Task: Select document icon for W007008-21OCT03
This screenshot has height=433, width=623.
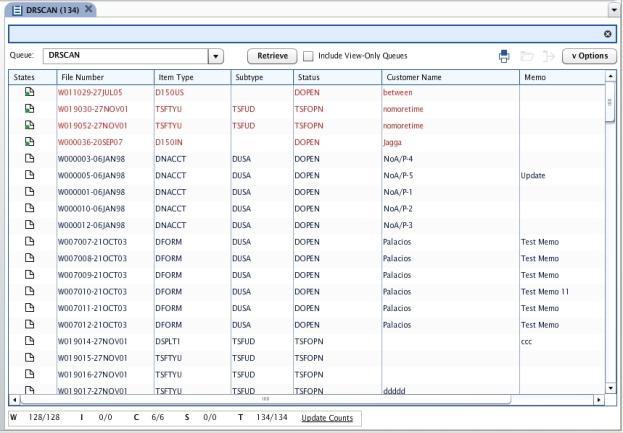Action: [x=29, y=258]
